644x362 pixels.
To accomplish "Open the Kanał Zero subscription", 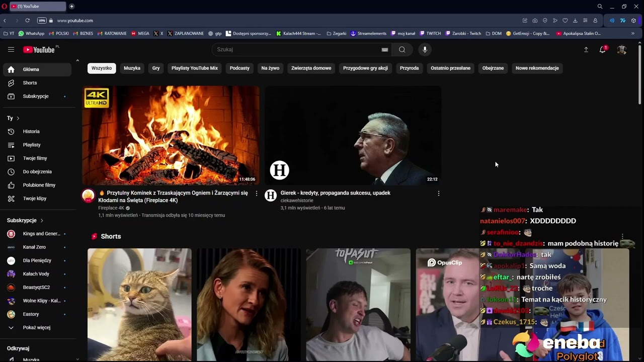I will 37,247.
